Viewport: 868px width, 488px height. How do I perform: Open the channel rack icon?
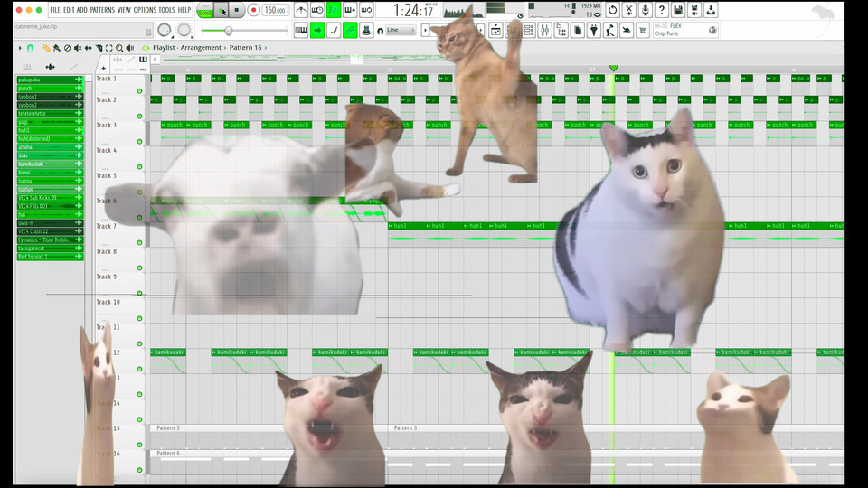pos(529,31)
